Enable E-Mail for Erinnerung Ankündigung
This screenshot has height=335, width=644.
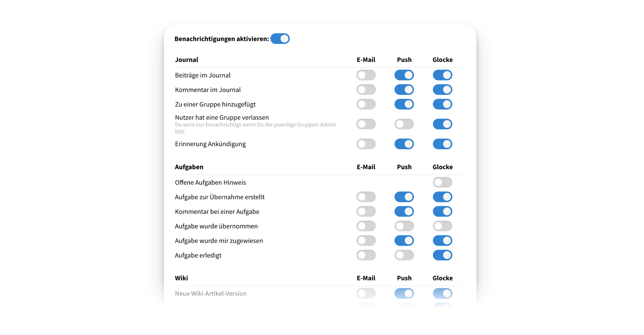(x=366, y=144)
